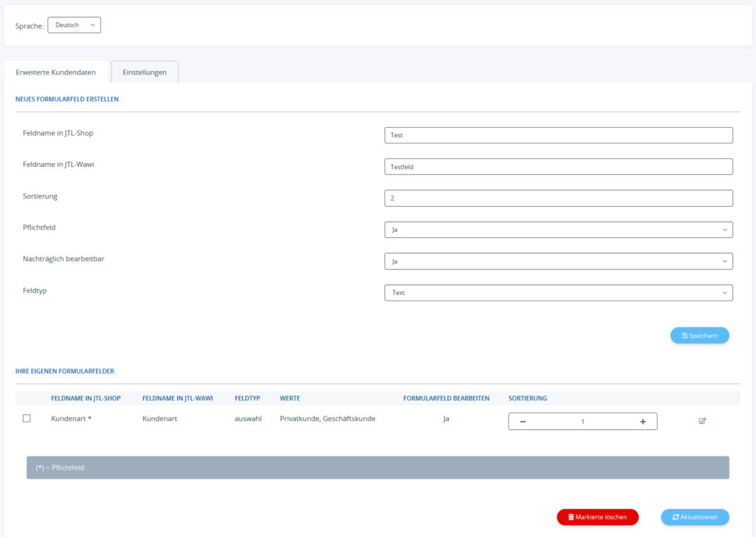Switch to the Einstellungen tab
756x537 pixels.
point(145,72)
